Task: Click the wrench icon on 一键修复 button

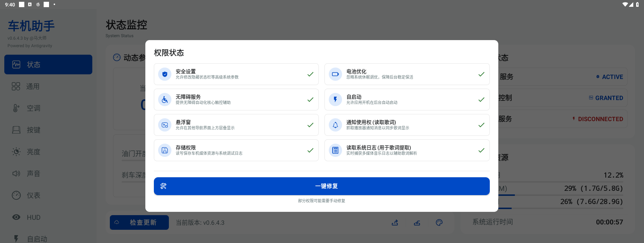Action: click(x=164, y=186)
